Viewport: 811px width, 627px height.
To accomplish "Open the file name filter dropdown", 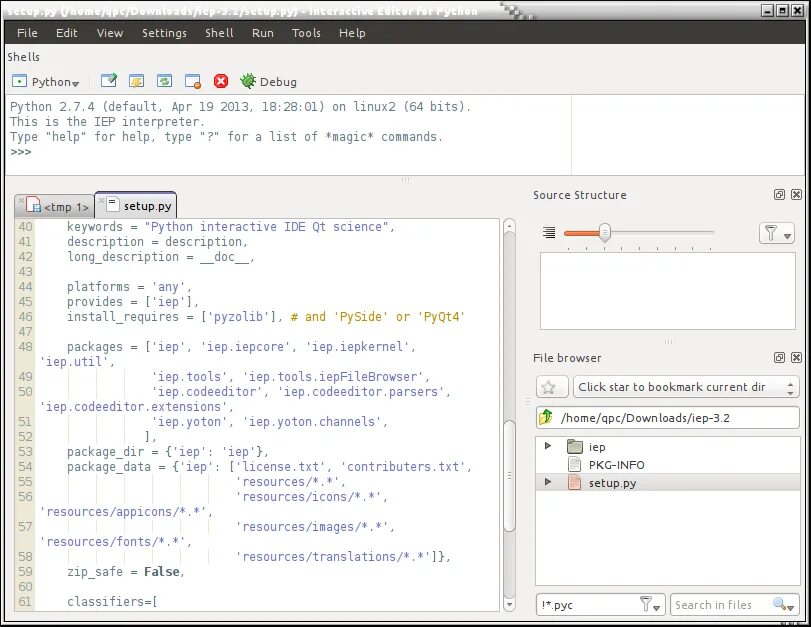I will [650, 604].
